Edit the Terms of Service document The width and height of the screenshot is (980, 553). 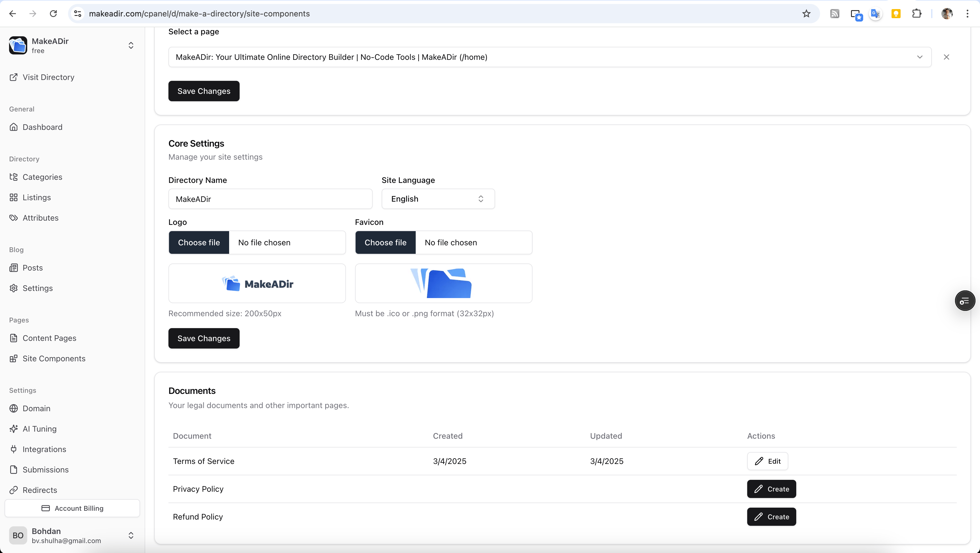coord(767,461)
